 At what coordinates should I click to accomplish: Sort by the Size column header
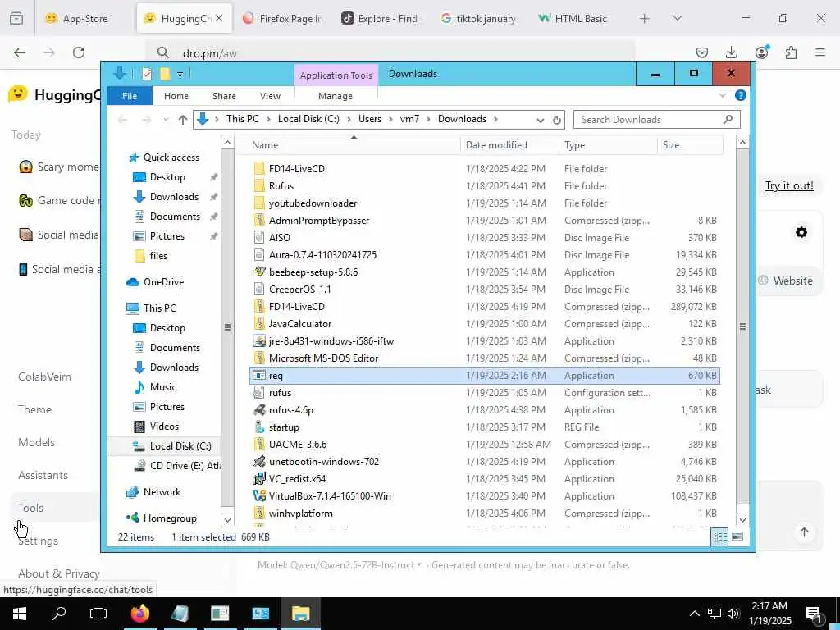pos(671,145)
